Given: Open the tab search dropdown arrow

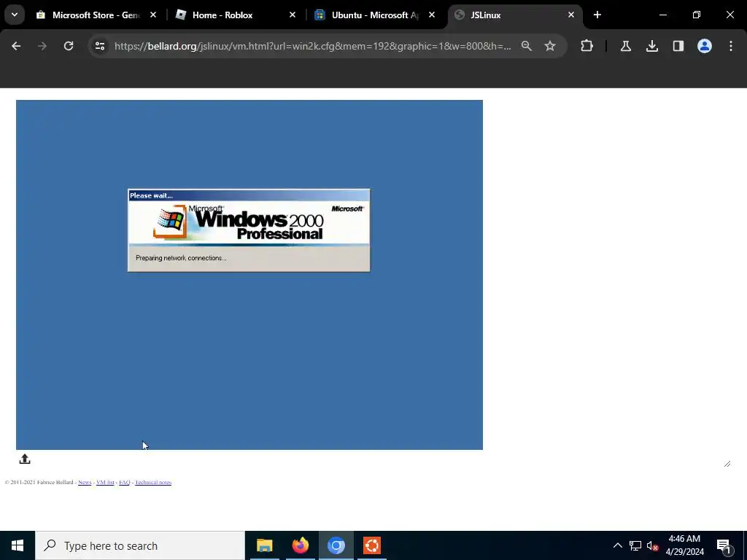Looking at the screenshot, I should coord(15,15).
